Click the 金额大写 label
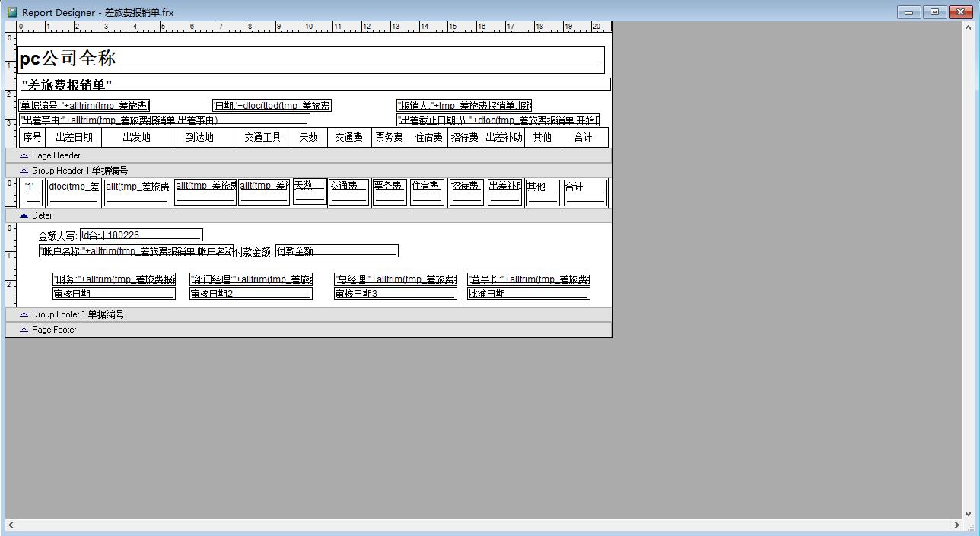This screenshot has height=536, width=980. click(58, 236)
